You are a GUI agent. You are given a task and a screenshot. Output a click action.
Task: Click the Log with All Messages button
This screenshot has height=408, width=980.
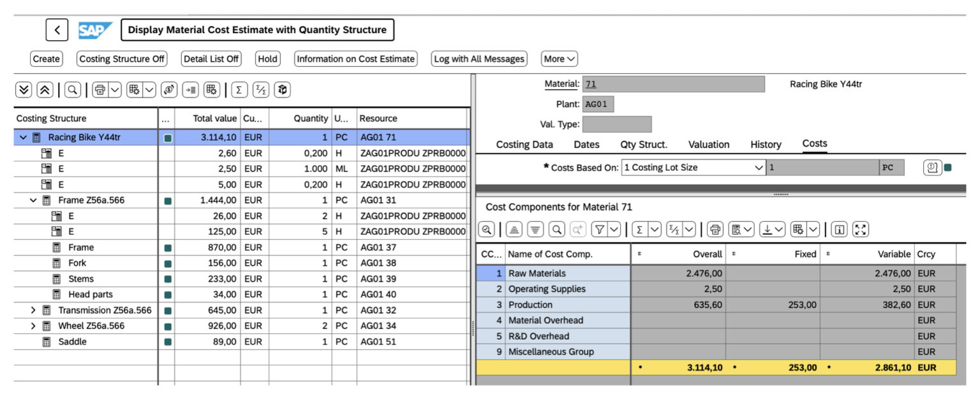point(479,59)
